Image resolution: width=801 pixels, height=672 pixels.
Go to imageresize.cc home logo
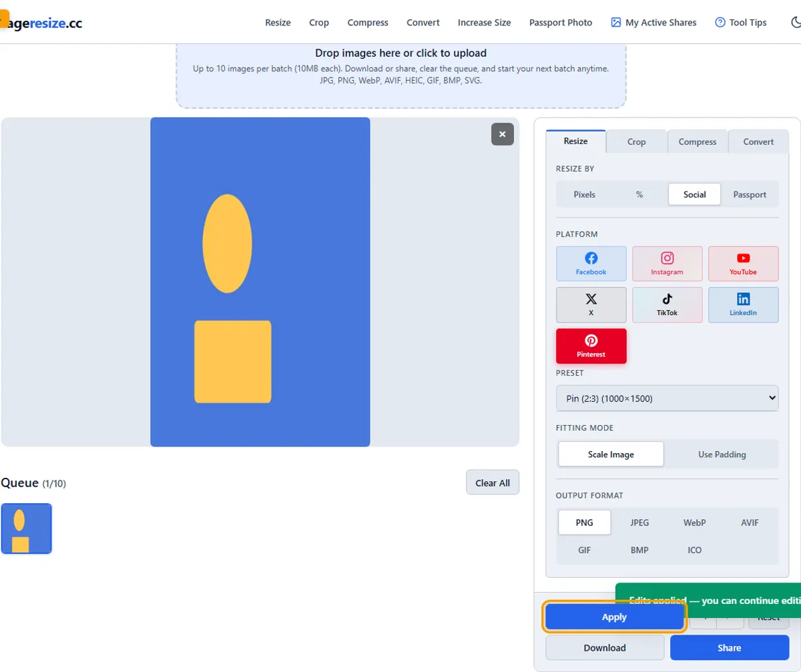point(41,22)
